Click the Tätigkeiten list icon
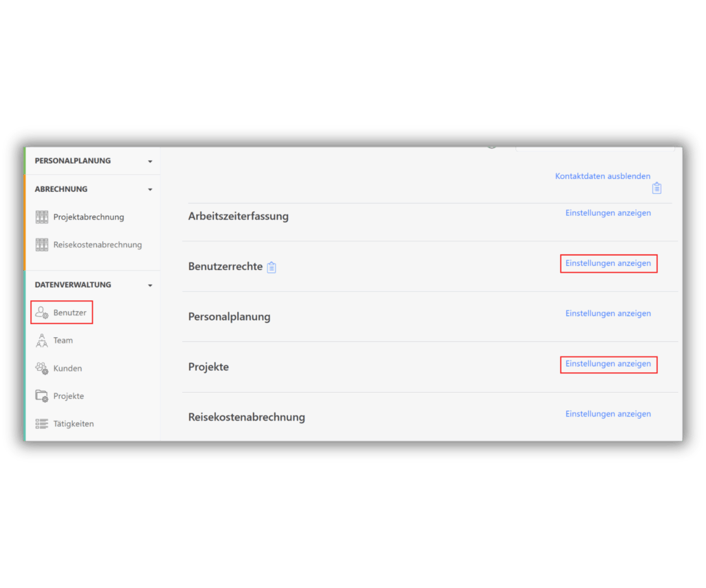The image size is (706, 588). click(x=42, y=424)
